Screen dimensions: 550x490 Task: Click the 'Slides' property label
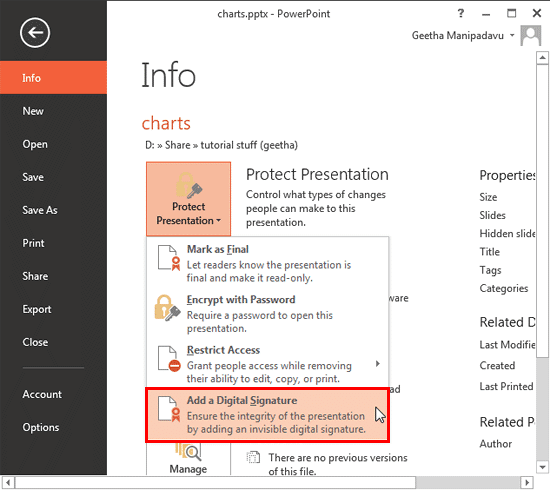[492, 215]
